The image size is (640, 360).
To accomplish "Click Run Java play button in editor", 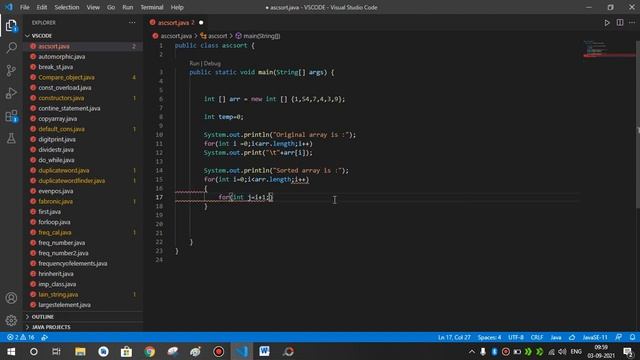I will [x=607, y=23].
